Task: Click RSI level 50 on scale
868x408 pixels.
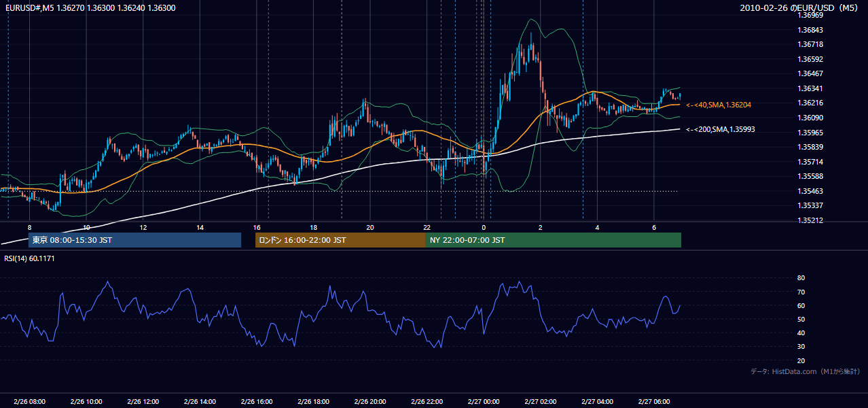Action: coord(801,319)
